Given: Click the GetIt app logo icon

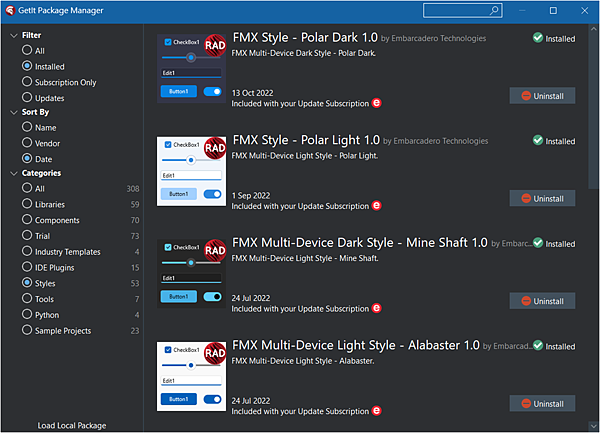Looking at the screenshot, I should pos(10,11).
